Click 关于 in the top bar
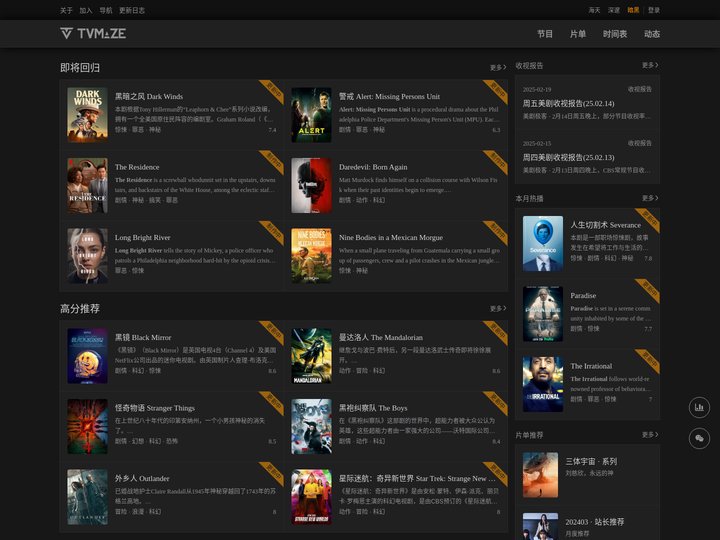 click(66, 10)
